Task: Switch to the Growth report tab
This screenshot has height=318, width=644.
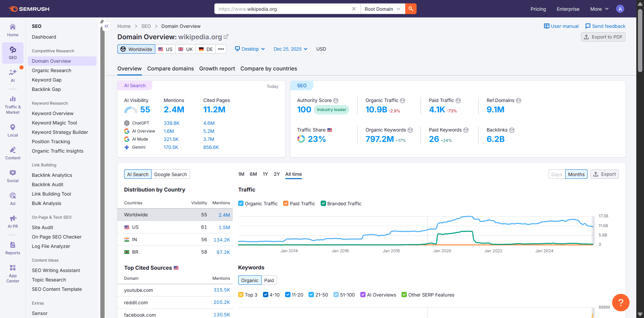Action: (x=217, y=69)
